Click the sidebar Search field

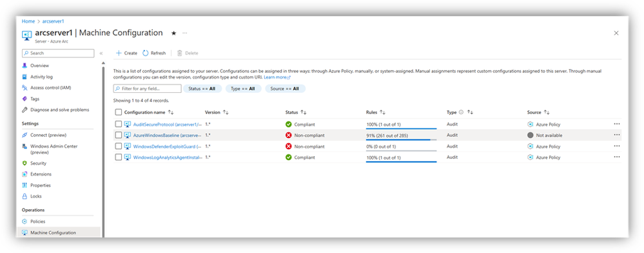click(x=58, y=53)
